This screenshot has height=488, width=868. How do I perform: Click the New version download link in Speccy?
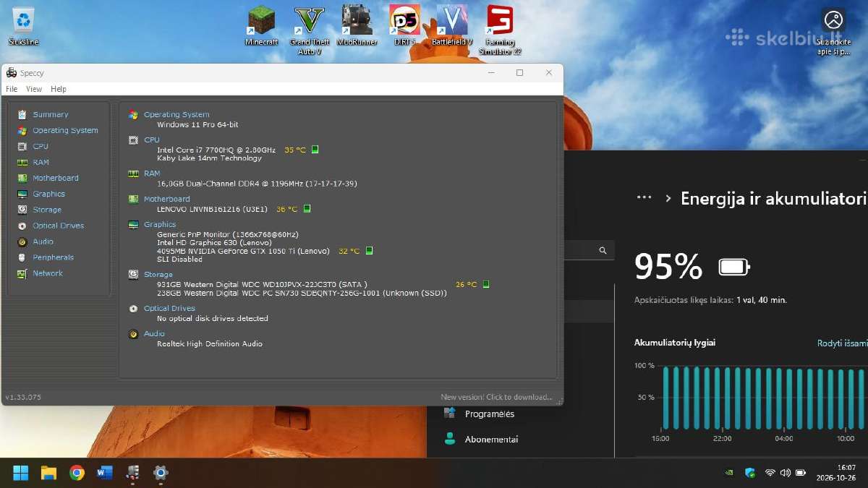point(496,397)
